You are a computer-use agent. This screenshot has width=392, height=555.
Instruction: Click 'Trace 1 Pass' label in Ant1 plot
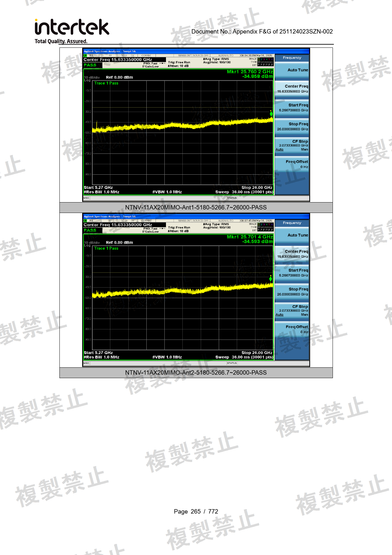[x=106, y=83]
